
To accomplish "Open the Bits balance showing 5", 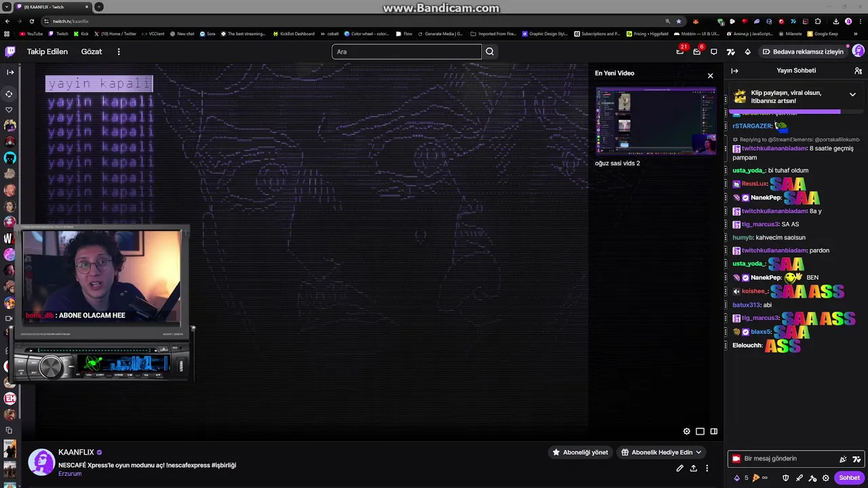I will tap(741, 478).
